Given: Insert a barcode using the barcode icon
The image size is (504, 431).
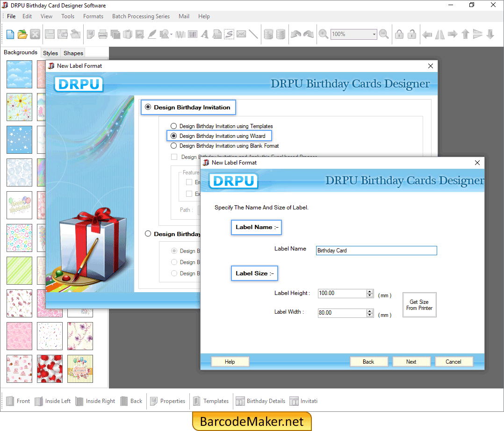Looking at the screenshot, I should 193,34.
